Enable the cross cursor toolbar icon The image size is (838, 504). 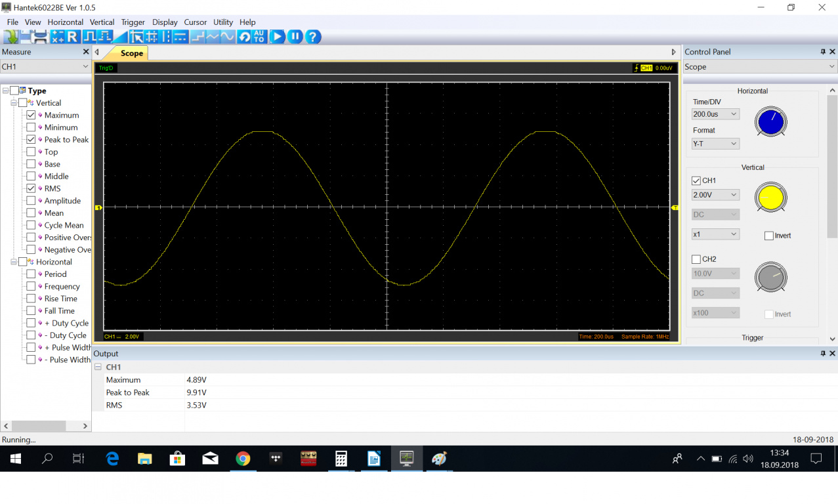tap(152, 37)
